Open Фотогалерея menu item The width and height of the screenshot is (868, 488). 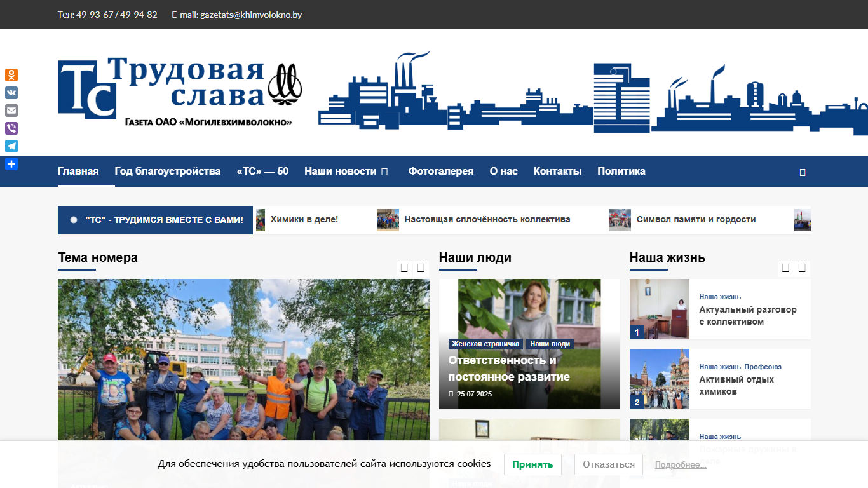coord(441,171)
